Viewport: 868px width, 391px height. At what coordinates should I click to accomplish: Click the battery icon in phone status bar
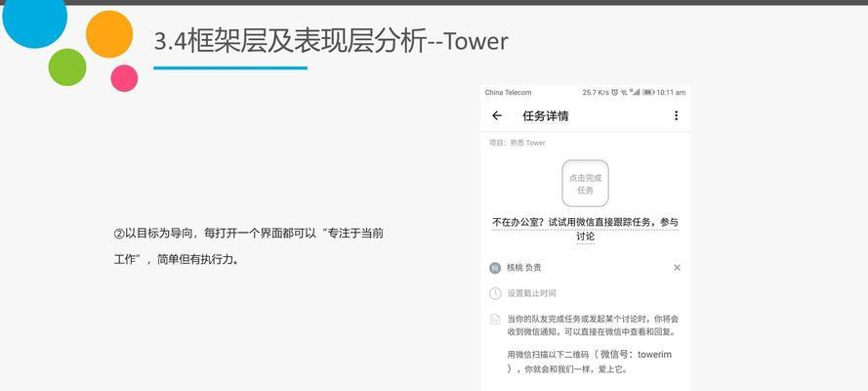pyautogui.click(x=648, y=93)
